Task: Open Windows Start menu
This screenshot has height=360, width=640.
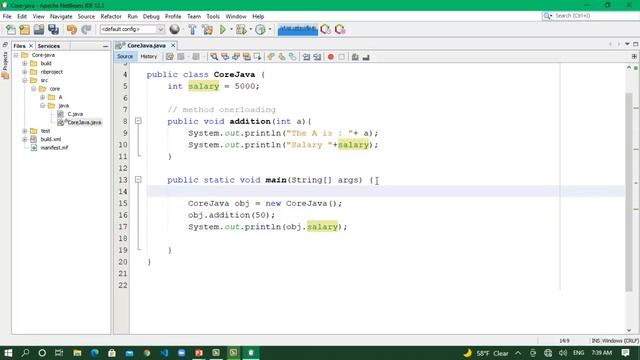Action: 8,353
